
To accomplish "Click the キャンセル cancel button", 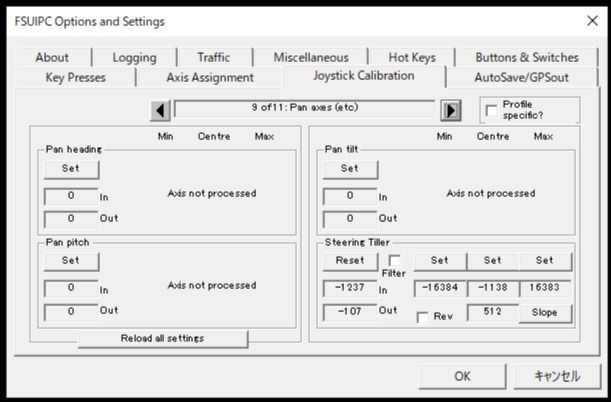I will coord(557,376).
